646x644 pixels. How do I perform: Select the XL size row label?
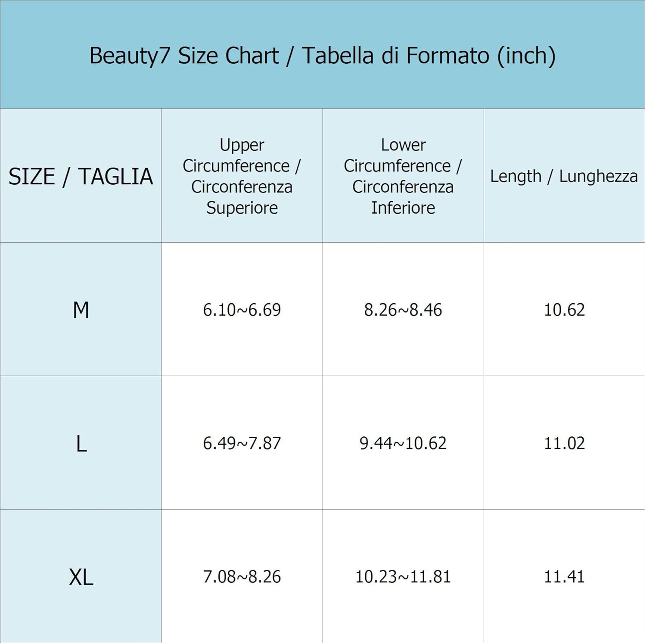pyautogui.click(x=81, y=577)
